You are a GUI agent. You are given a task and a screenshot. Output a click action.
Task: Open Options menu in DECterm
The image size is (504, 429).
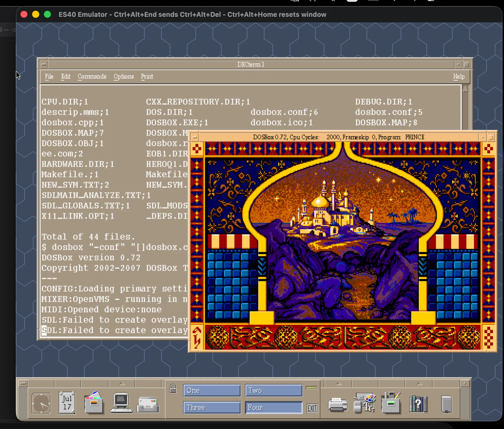click(x=124, y=76)
